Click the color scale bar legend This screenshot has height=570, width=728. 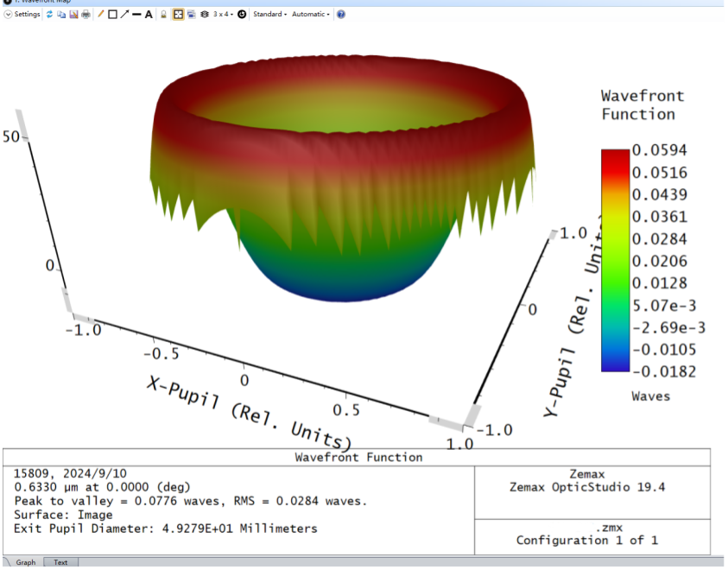click(615, 261)
